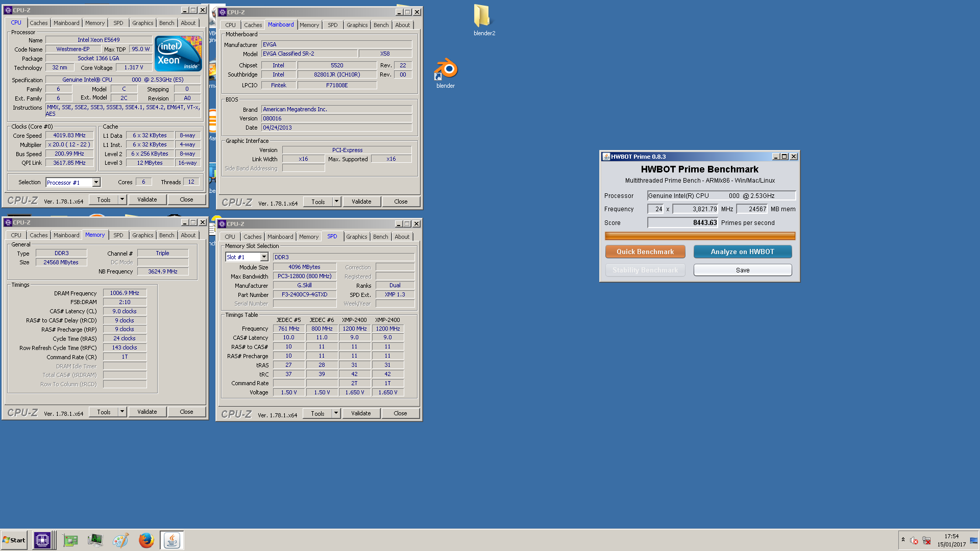Viewport: 980px width, 551px height.
Task: Open About tab in Mainboard window
Action: tap(402, 25)
